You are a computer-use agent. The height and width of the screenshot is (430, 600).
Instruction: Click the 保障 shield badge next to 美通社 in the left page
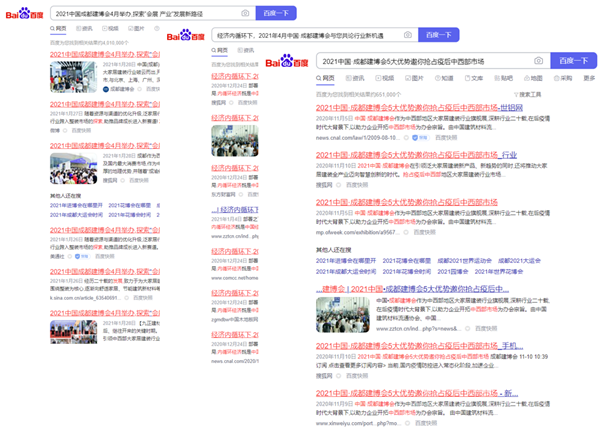[82, 256]
